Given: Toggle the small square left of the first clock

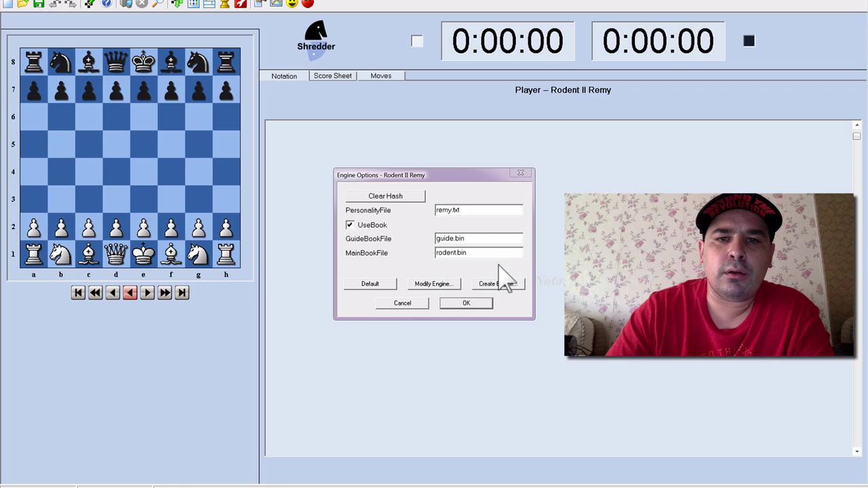Looking at the screenshot, I should point(417,41).
